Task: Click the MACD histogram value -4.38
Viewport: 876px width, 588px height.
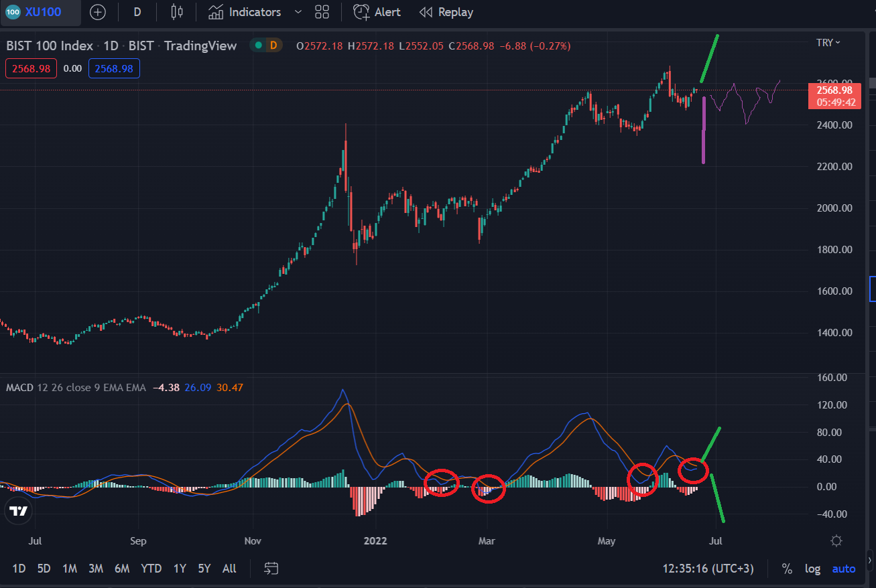Action: 165,387
